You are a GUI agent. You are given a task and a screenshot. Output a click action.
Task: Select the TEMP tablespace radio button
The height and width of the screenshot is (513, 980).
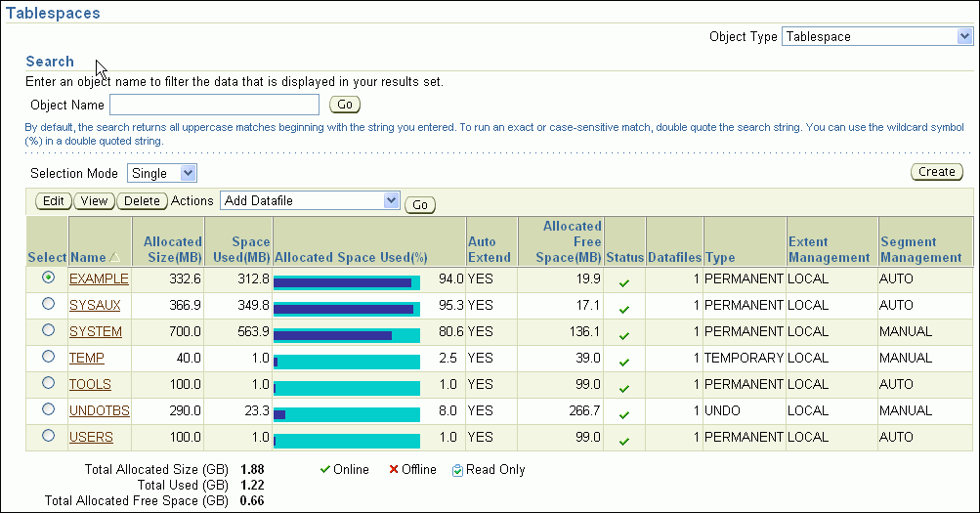coord(48,358)
